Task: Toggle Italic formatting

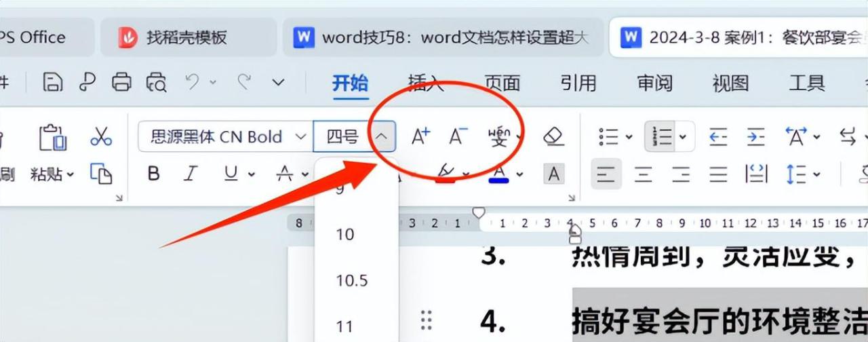Action: point(191,174)
